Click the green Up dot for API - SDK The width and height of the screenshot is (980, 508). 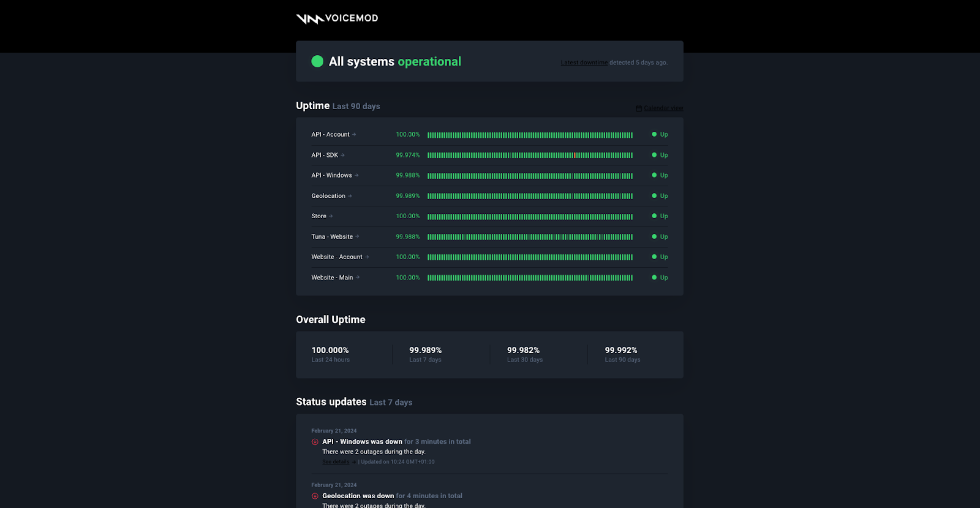point(654,155)
